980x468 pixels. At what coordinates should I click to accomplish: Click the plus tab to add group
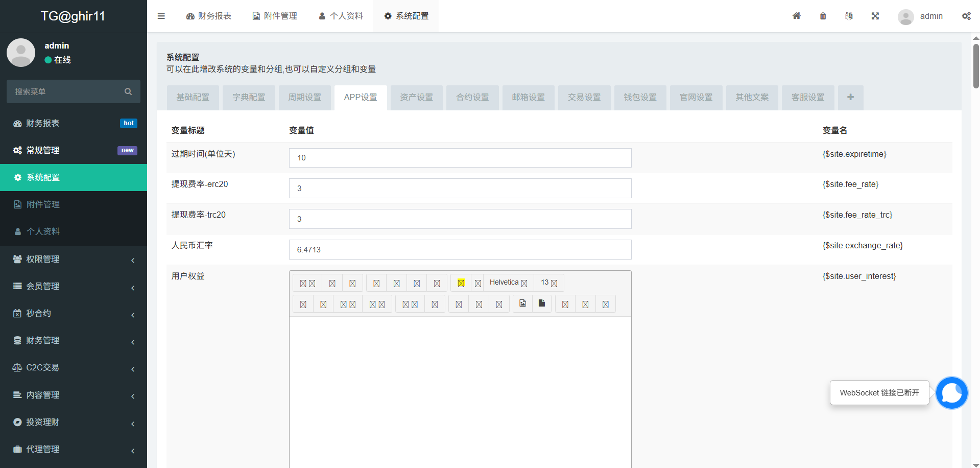[x=850, y=97]
